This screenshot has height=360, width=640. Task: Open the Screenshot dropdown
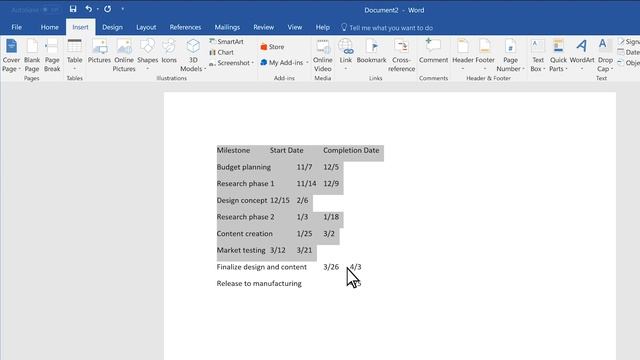(x=231, y=63)
